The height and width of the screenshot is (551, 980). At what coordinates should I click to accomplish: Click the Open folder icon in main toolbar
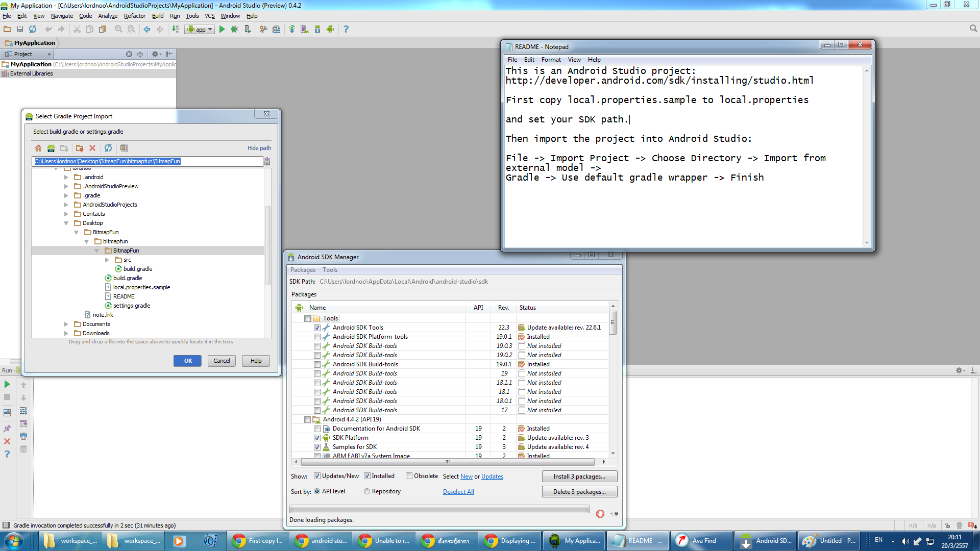pyautogui.click(x=7, y=29)
